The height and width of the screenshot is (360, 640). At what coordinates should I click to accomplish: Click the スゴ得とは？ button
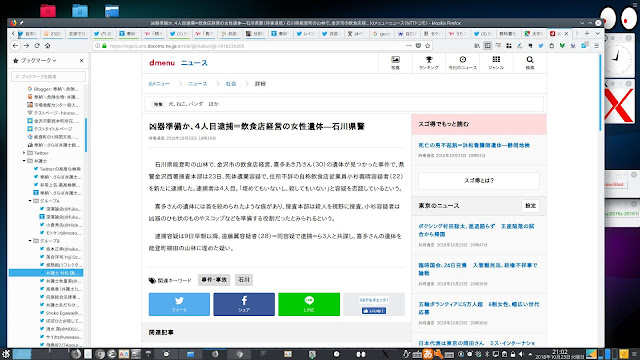point(479,180)
